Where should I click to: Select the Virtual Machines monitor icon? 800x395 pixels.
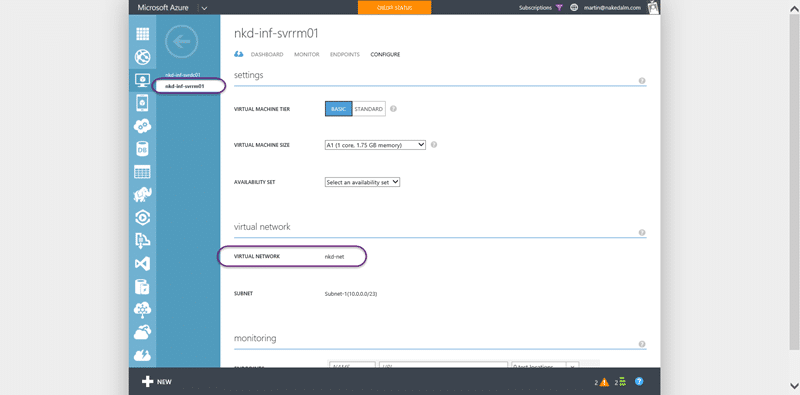[142, 80]
